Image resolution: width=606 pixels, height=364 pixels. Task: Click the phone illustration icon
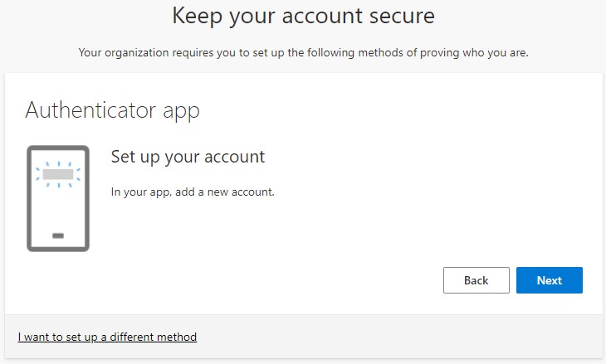click(x=58, y=198)
